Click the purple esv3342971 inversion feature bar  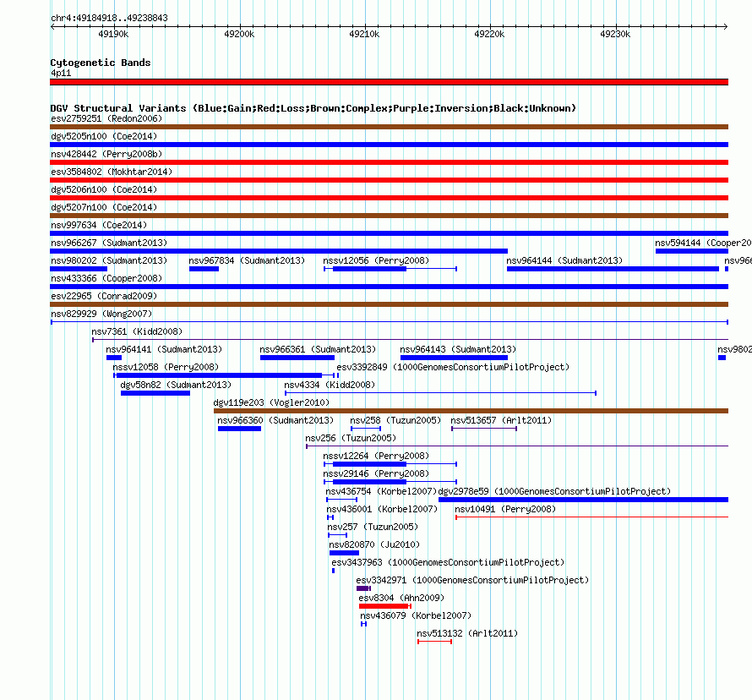click(x=363, y=588)
